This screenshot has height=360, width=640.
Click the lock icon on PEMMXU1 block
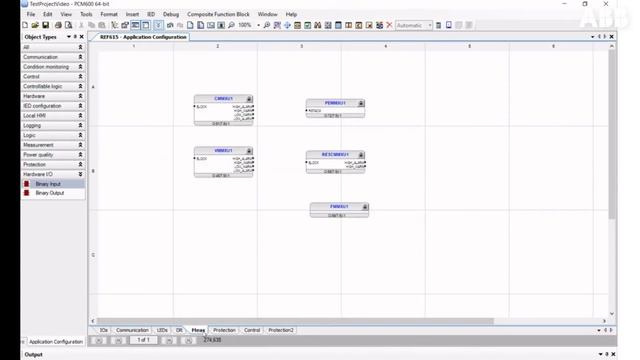(x=361, y=103)
